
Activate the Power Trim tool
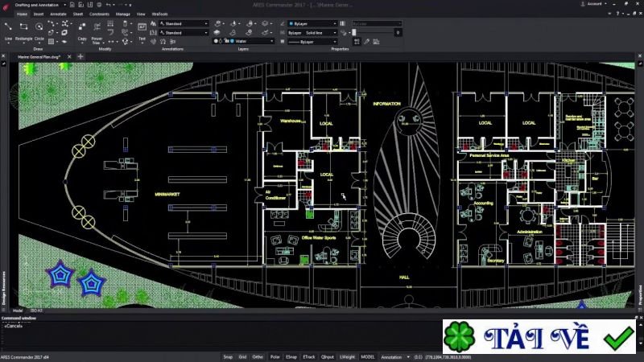tap(97, 29)
